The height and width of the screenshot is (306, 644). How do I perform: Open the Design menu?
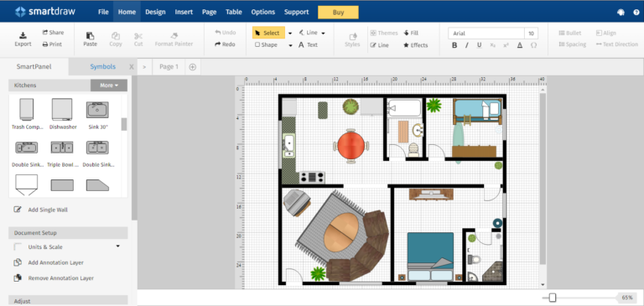click(x=155, y=12)
